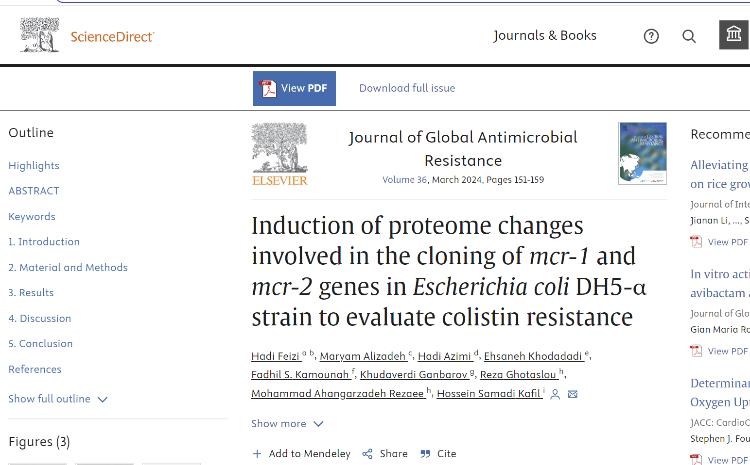Click the search magnifier icon

click(689, 36)
